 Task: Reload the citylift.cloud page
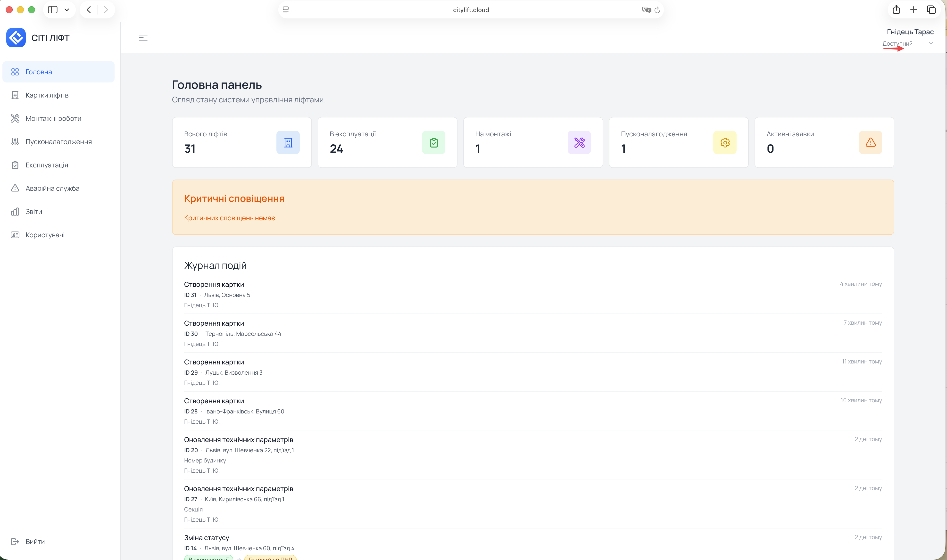[x=657, y=10]
